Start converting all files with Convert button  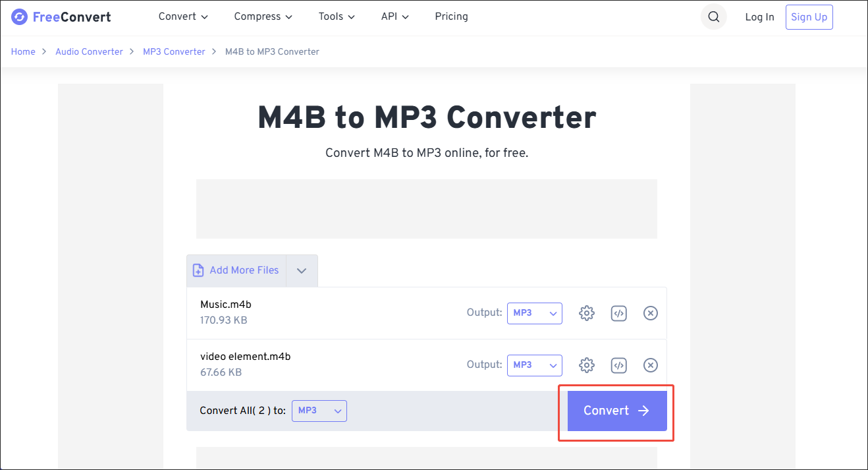click(615, 410)
